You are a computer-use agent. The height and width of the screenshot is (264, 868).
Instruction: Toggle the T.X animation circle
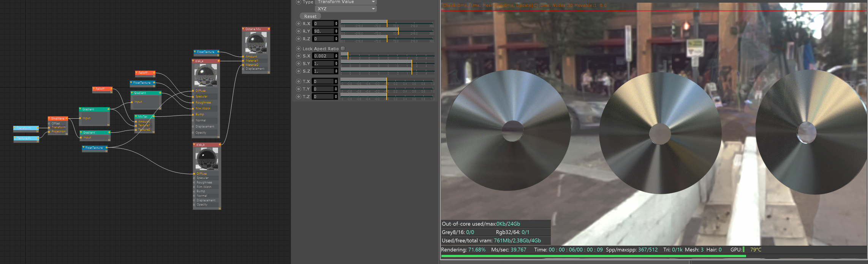tap(299, 81)
